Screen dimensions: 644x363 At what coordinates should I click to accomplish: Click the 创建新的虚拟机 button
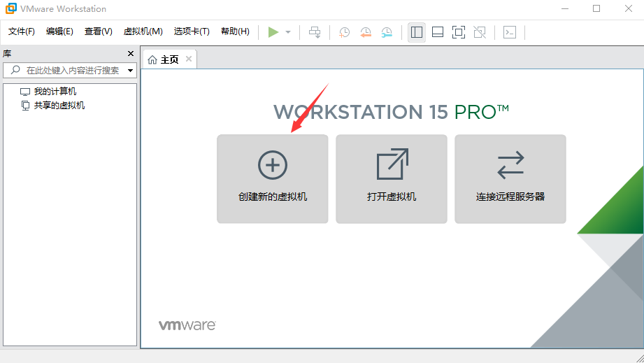(x=273, y=179)
